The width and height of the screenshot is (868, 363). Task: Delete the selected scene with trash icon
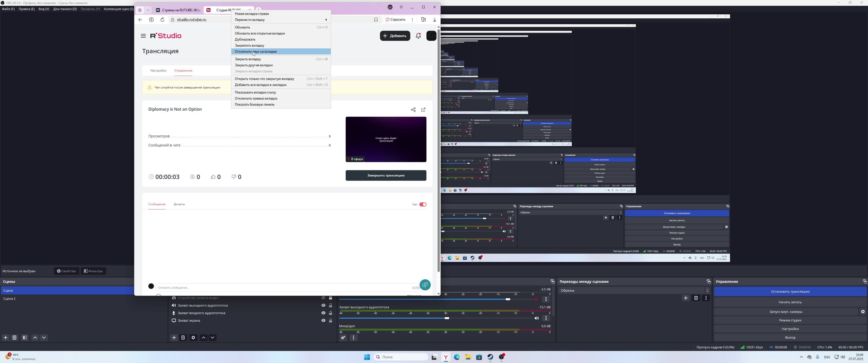[14, 337]
